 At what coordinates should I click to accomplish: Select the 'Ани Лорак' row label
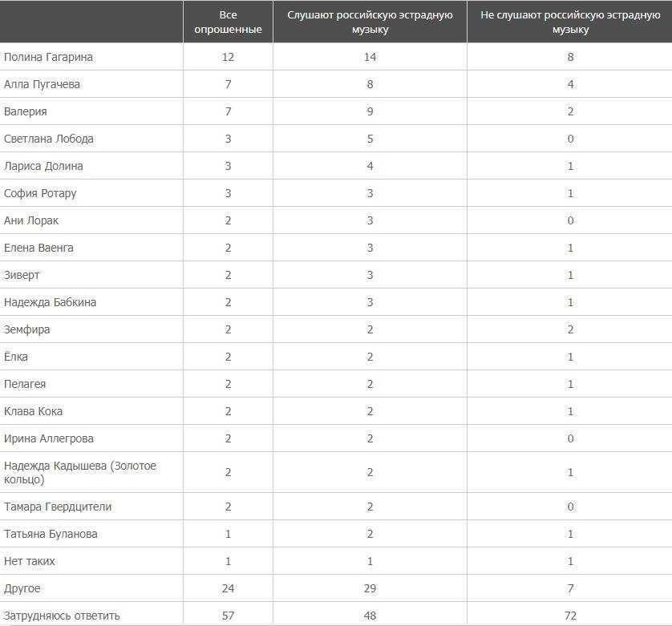(x=31, y=220)
